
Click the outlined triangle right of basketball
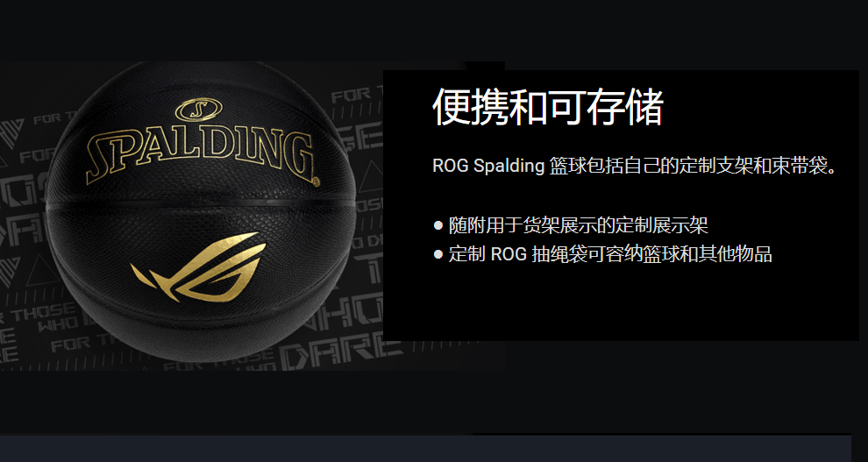371,176
